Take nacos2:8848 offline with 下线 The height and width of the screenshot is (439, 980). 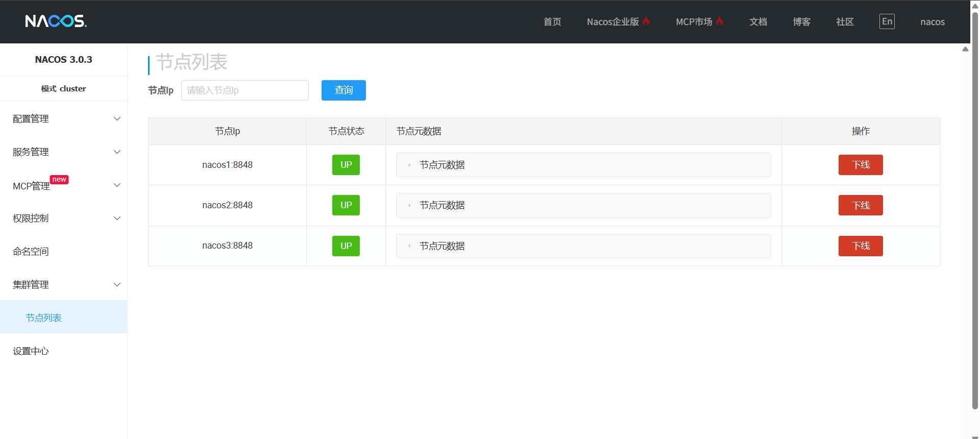coord(861,205)
